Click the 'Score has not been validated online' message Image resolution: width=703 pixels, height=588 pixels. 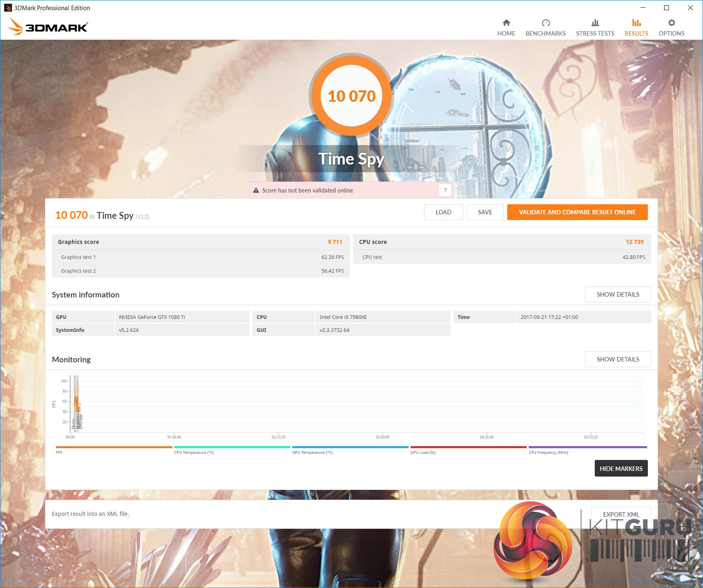(x=307, y=190)
